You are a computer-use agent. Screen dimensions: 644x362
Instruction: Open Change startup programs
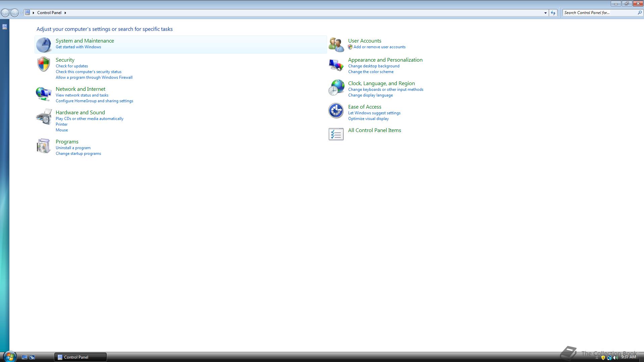coord(78,154)
